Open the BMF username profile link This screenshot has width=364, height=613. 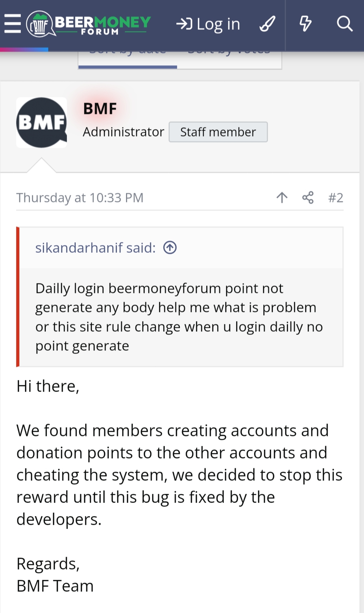tap(100, 109)
